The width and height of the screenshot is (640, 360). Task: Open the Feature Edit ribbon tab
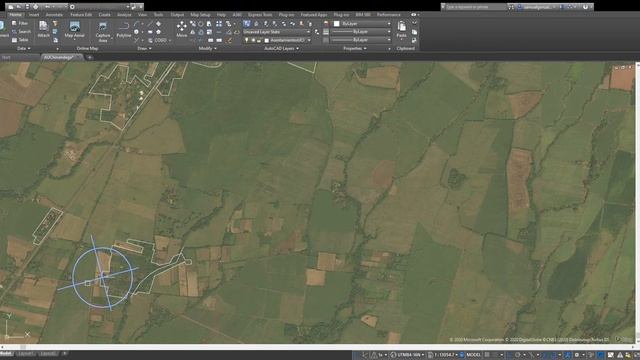point(81,15)
